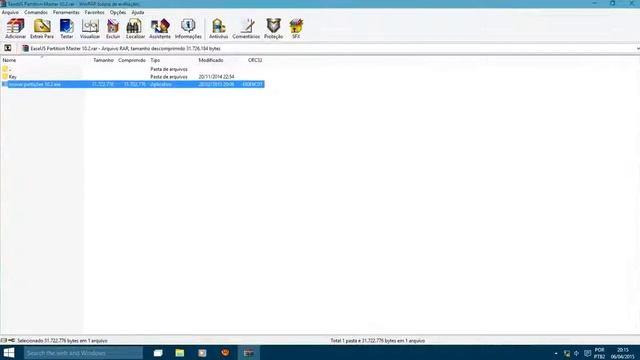Click the Excluir toolbar icon

[x=113, y=29]
